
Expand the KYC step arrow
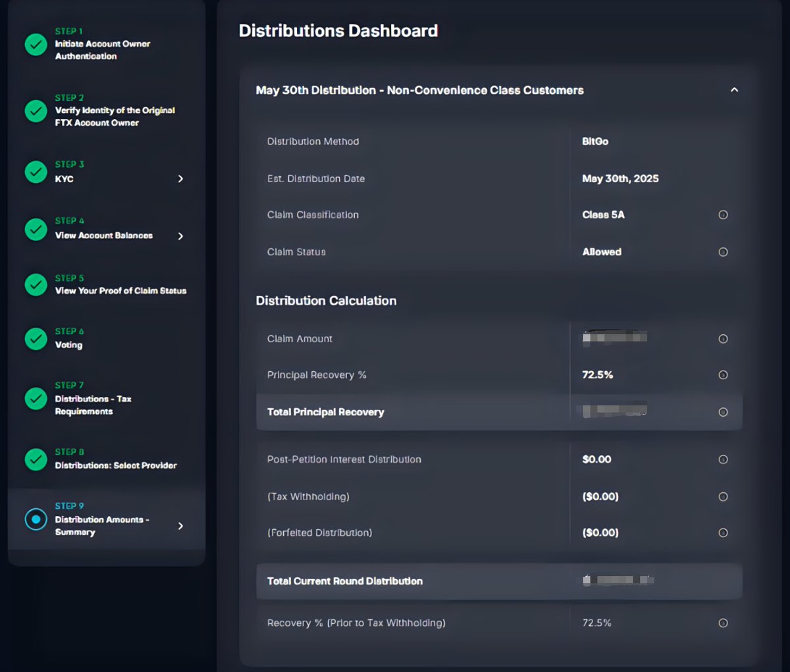pos(180,179)
